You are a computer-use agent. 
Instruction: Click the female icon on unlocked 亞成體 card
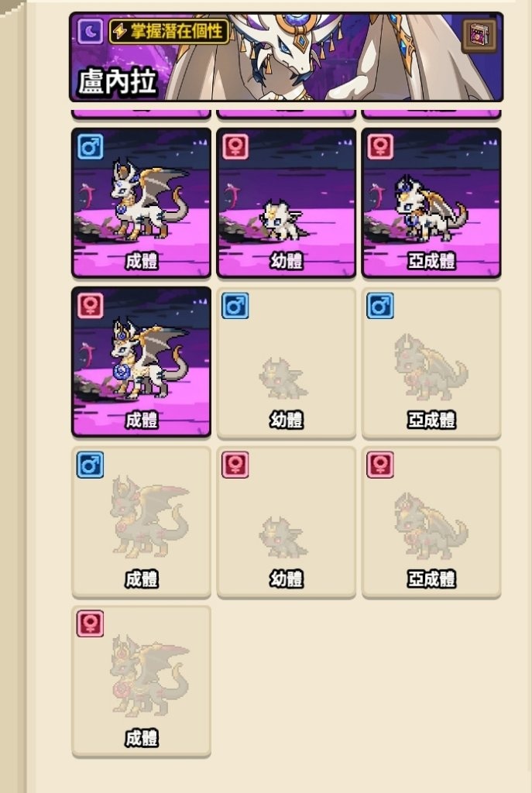380,146
